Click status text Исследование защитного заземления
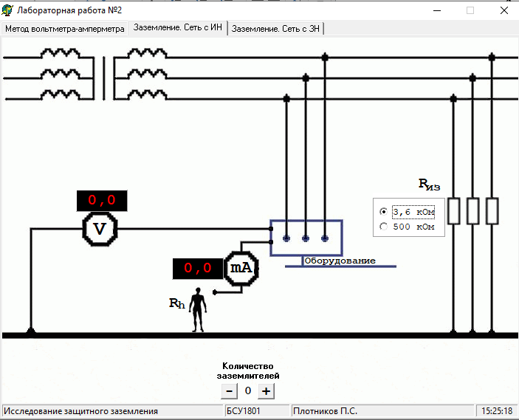The width and height of the screenshot is (519, 420). point(80,411)
